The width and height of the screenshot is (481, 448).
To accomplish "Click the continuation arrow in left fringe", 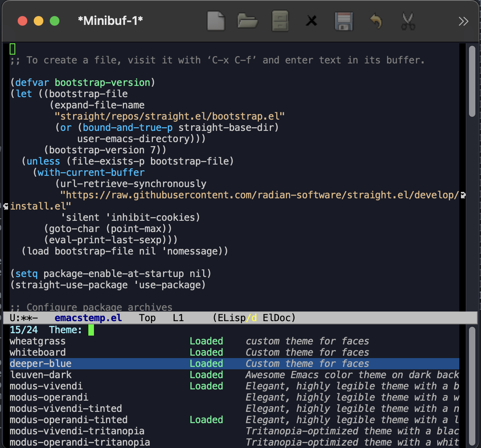I will [6, 206].
